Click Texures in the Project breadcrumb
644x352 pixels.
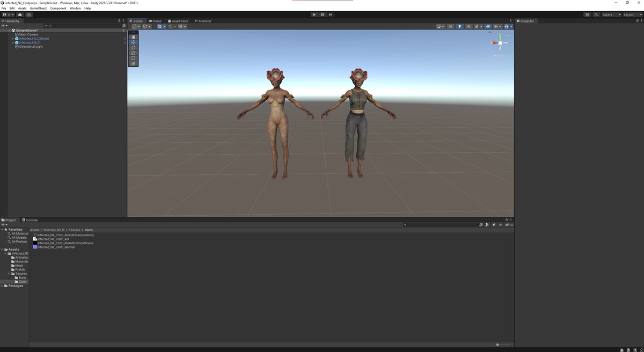(75, 230)
